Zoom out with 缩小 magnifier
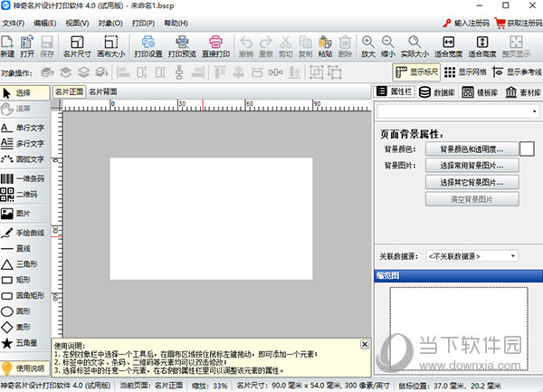Image resolution: width=543 pixels, height=392 pixels. pos(388,46)
